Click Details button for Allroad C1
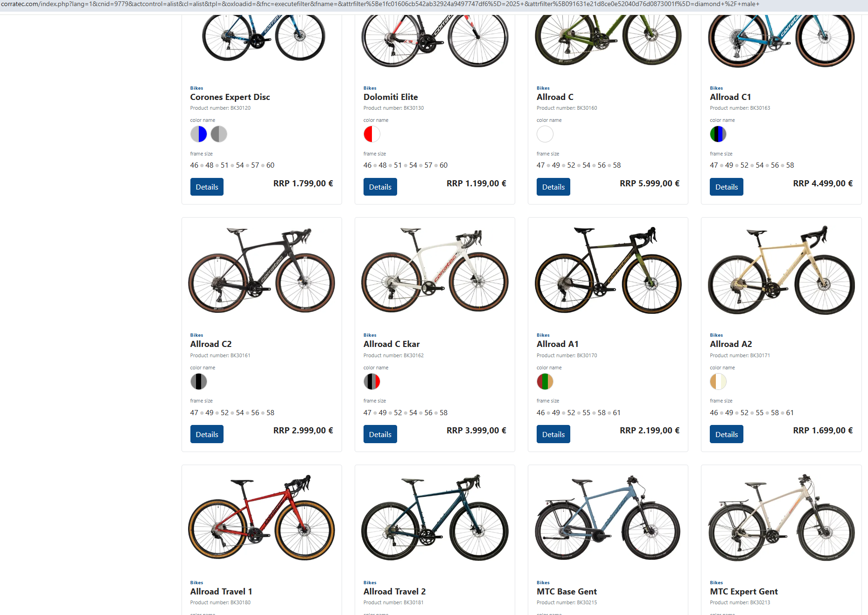The width and height of the screenshot is (868, 615). pos(726,187)
